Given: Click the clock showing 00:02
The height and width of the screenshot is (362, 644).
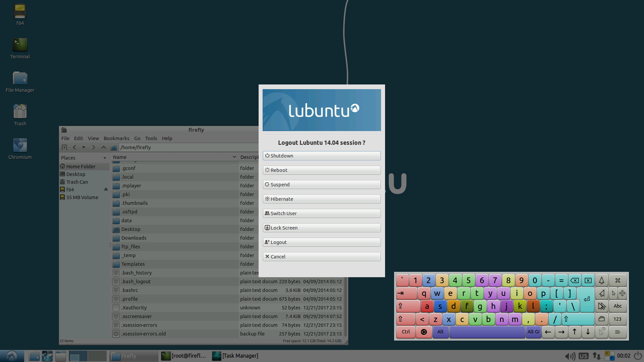Looking at the screenshot, I should coord(624,356).
